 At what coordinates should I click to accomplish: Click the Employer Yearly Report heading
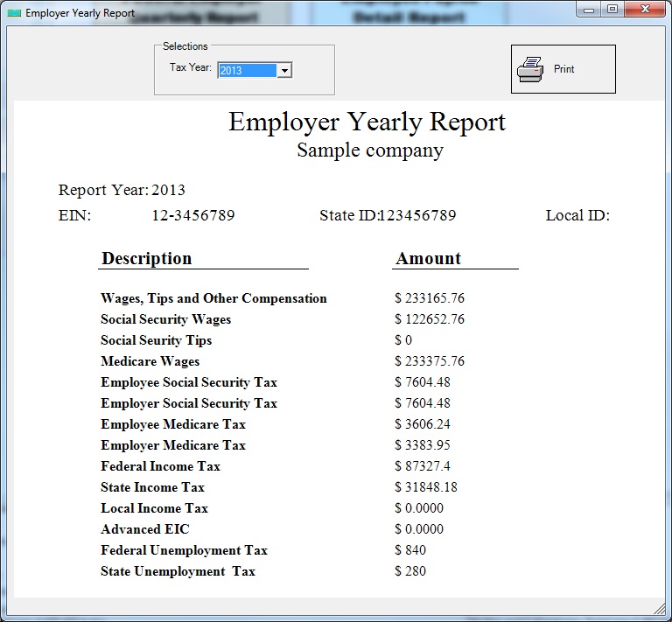[367, 122]
